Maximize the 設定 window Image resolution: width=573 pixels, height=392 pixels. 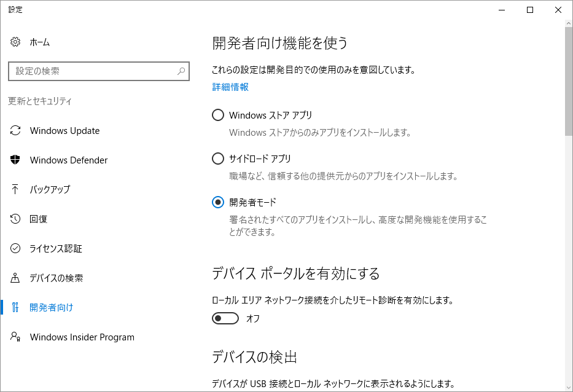tap(530, 10)
